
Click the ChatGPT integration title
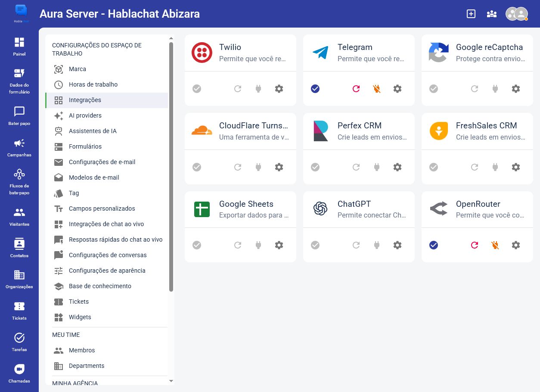point(354,204)
